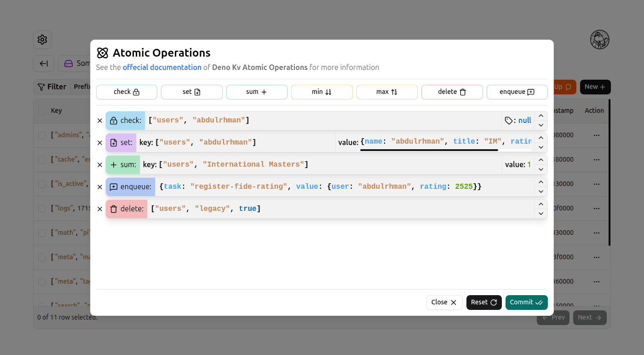The image size is (644, 355).
Task: Commit the atomic operations
Action: coord(526,302)
